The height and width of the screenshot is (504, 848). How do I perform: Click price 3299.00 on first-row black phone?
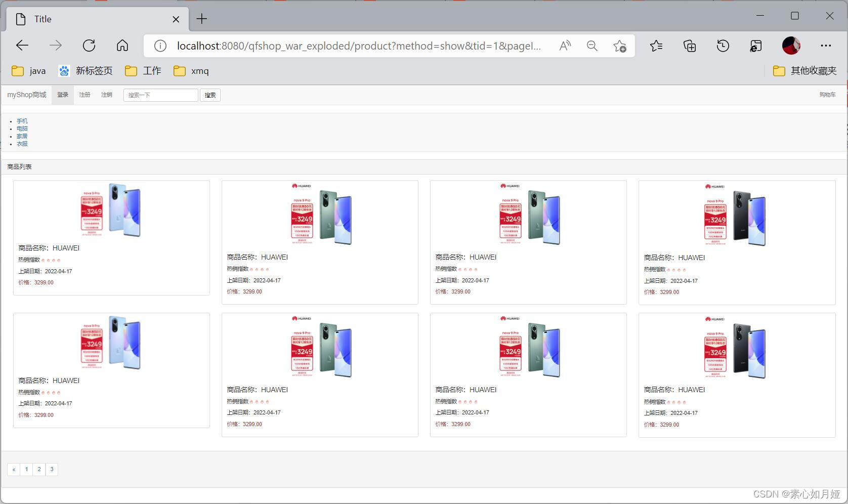pos(661,292)
